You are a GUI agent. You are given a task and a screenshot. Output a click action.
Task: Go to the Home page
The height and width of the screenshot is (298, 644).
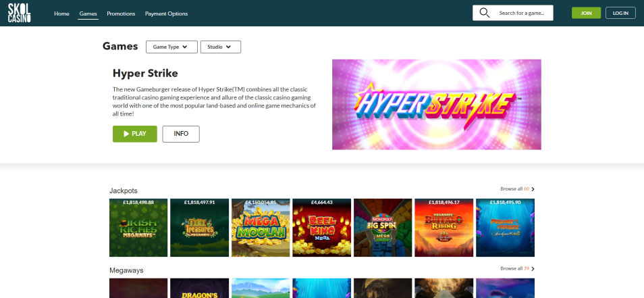[61, 14]
